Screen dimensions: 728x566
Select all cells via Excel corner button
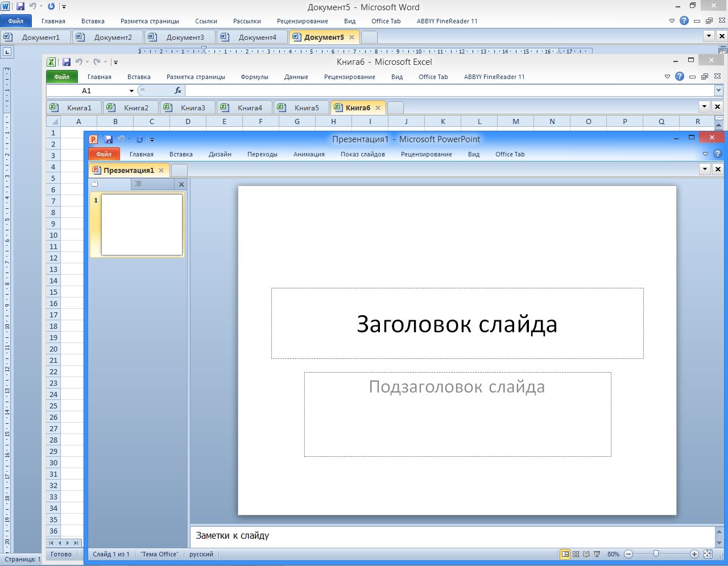pos(53,121)
